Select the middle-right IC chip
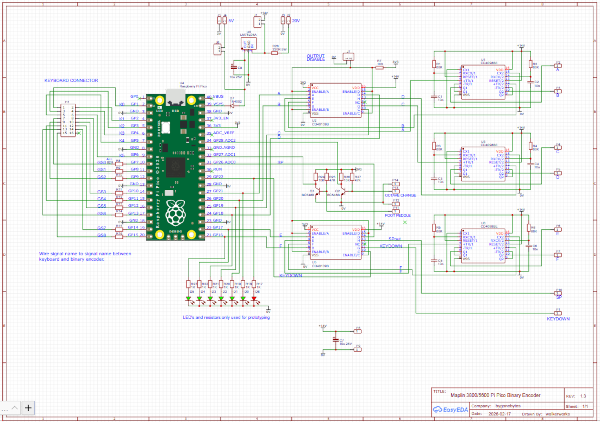Viewport: 600px width, 422px height. 482,162
